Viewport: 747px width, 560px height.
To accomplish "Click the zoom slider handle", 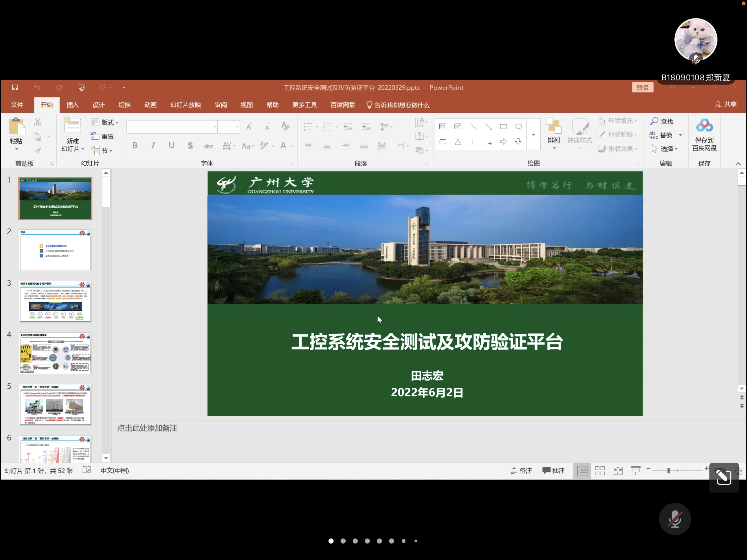I will [x=669, y=471].
